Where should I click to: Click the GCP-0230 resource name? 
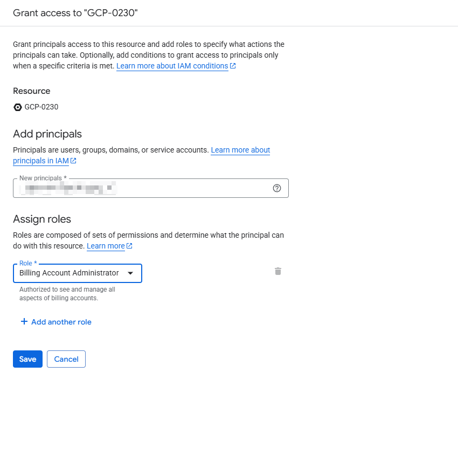pos(41,107)
